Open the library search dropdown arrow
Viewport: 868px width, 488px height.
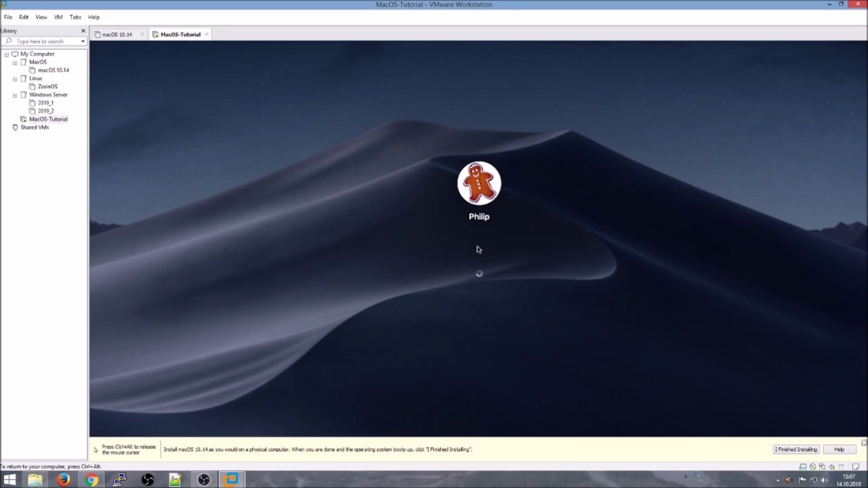pos(83,41)
